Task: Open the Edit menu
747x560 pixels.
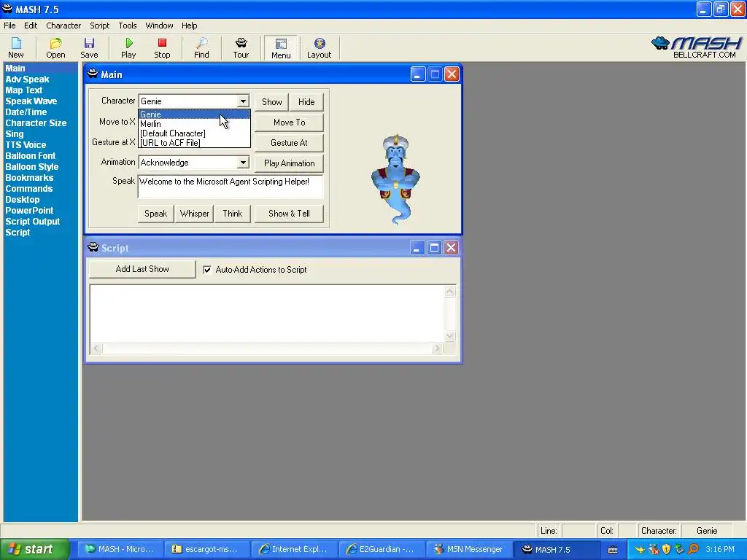Action: tap(31, 26)
